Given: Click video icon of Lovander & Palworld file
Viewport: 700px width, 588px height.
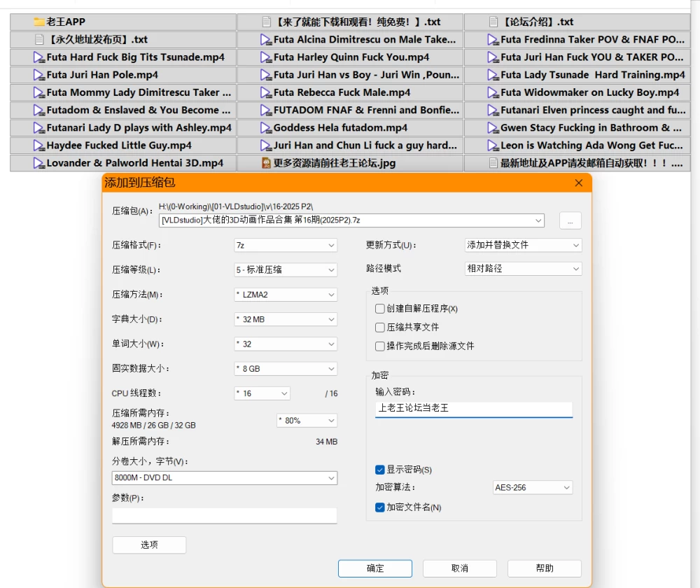Looking at the screenshot, I should point(39,163).
